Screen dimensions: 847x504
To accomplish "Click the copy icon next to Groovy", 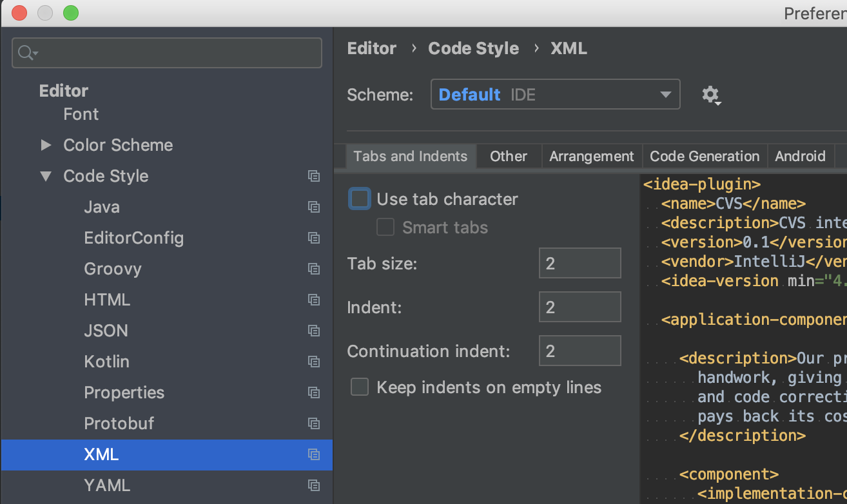I will point(314,269).
